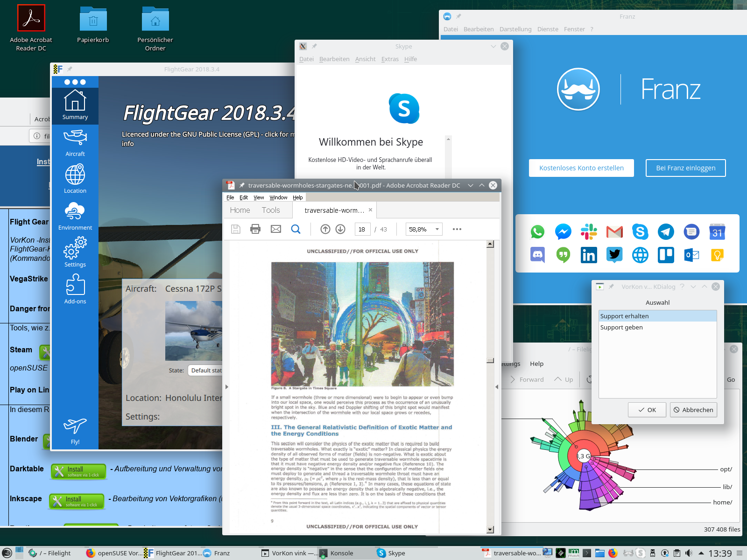Click the Up button in Filelight toolbar
747x560 pixels.
click(564, 379)
